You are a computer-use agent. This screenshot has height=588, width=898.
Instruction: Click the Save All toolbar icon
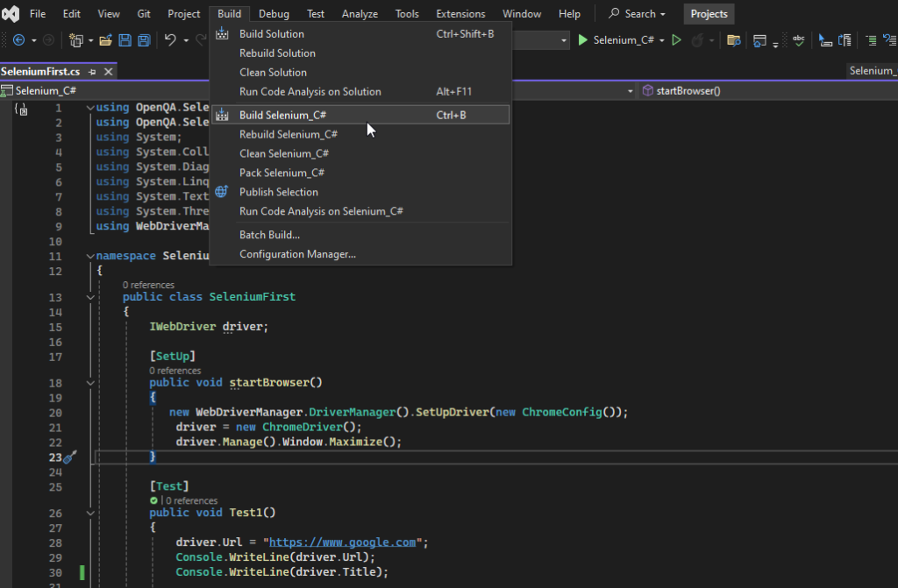[x=146, y=40]
